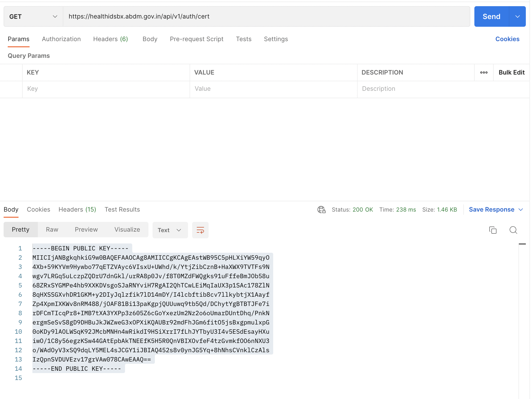Click Bulk Edit
The width and height of the screenshot is (532, 399).
point(511,72)
